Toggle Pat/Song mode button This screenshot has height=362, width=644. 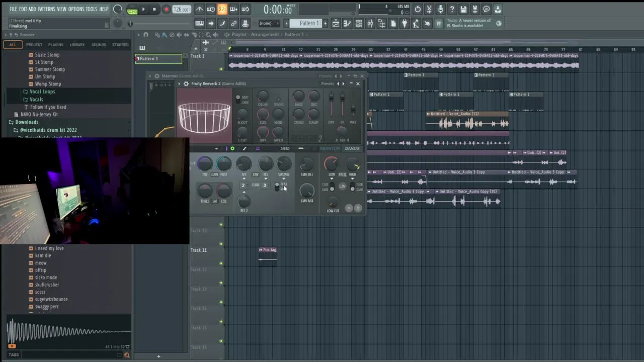[x=132, y=10]
